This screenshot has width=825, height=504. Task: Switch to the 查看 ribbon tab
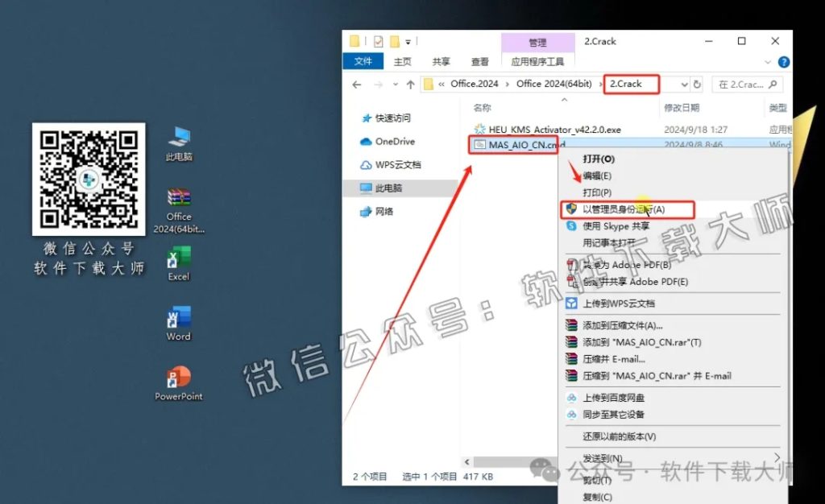pyautogui.click(x=480, y=60)
